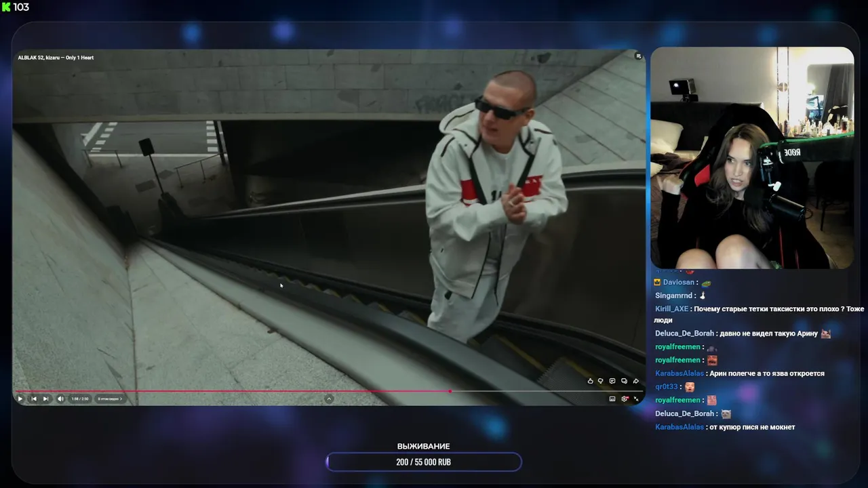Open chat user Daviosan's profile

679,282
